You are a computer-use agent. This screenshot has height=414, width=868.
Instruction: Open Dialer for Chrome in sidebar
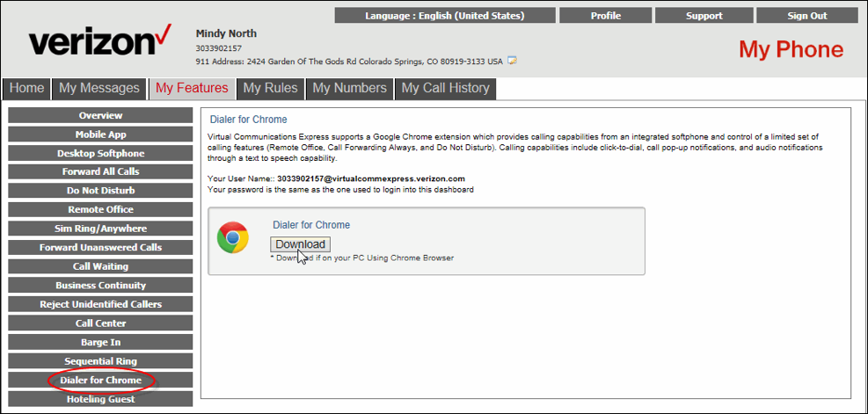(100, 381)
